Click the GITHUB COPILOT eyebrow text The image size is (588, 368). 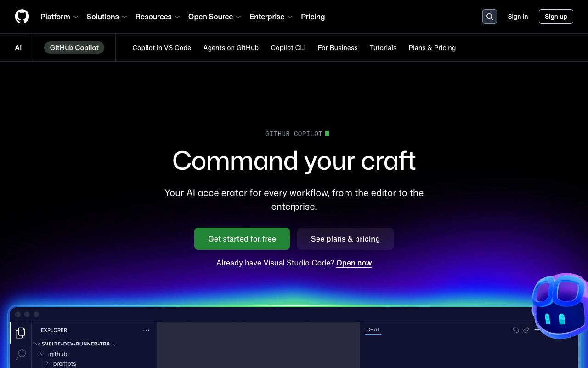click(x=294, y=134)
